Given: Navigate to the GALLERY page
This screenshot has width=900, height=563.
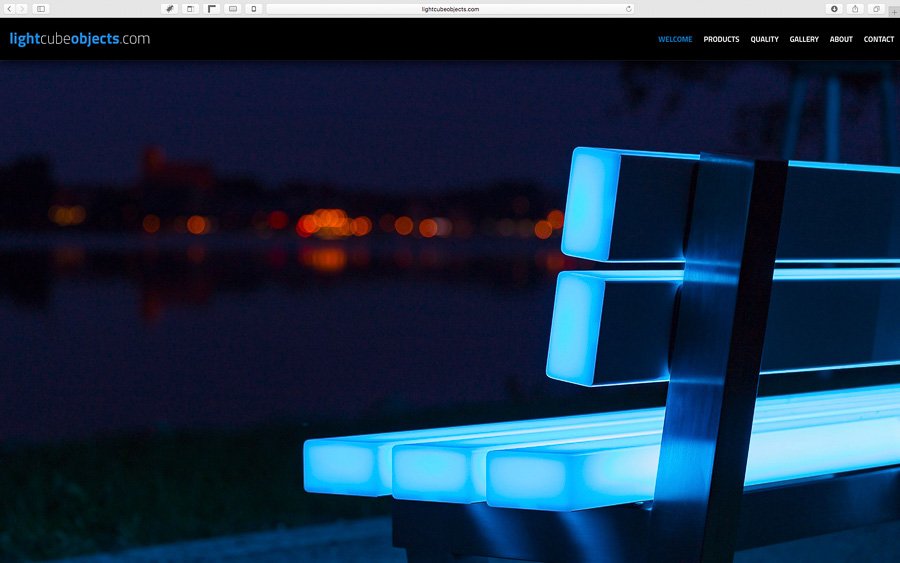Looking at the screenshot, I should pyautogui.click(x=804, y=39).
